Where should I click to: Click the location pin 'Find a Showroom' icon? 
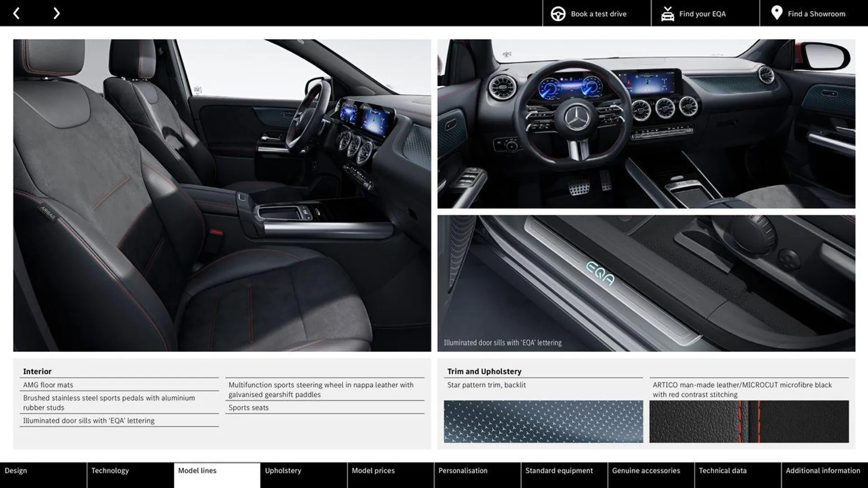[776, 13]
